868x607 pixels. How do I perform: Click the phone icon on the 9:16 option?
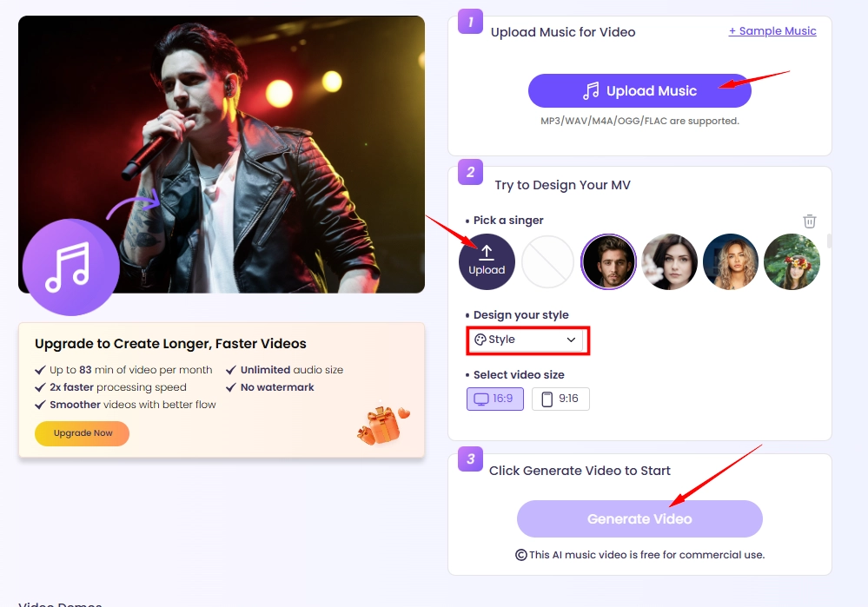[x=547, y=399]
